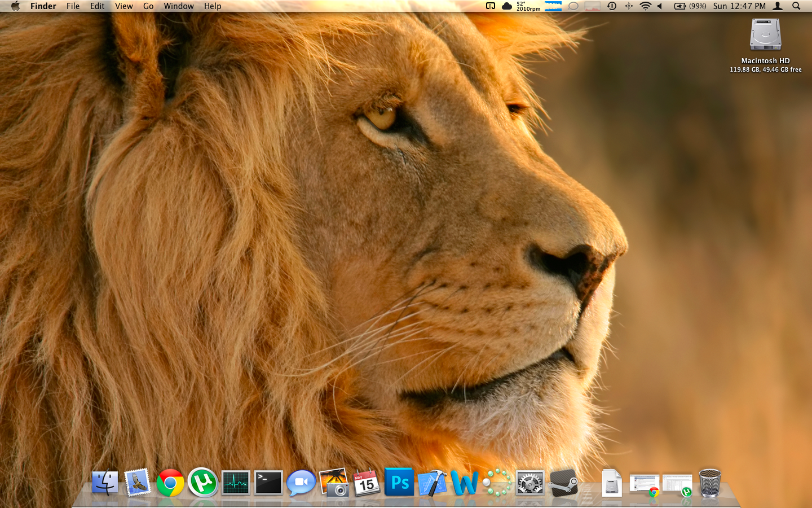The width and height of the screenshot is (812, 508).
Task: Open System Preferences gear icon
Action: 530,483
